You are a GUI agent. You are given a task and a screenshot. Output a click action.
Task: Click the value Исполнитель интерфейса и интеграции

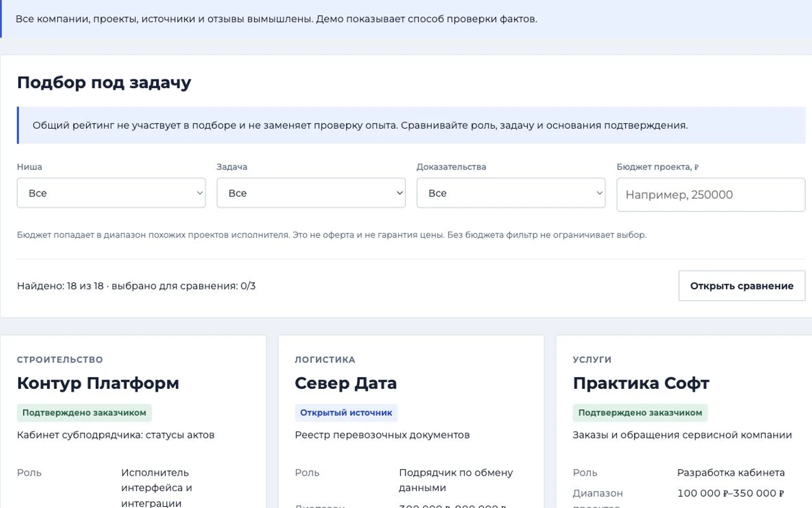pyautogui.click(x=157, y=488)
